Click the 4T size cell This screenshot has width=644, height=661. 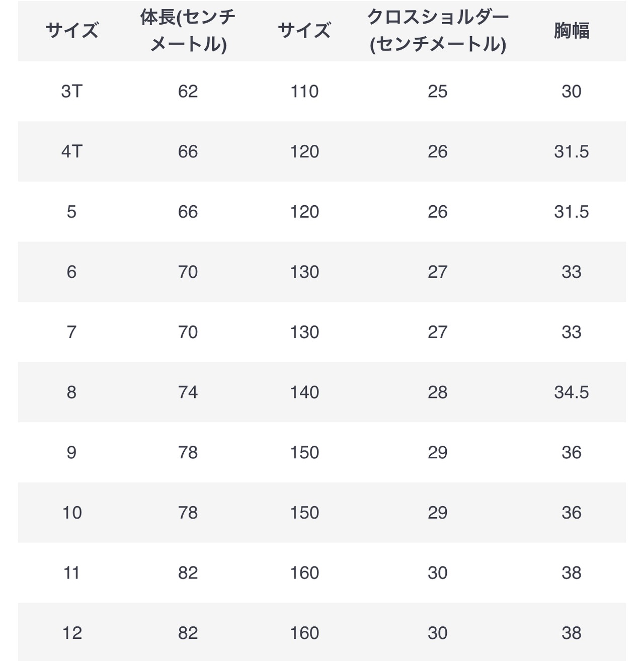point(71,151)
